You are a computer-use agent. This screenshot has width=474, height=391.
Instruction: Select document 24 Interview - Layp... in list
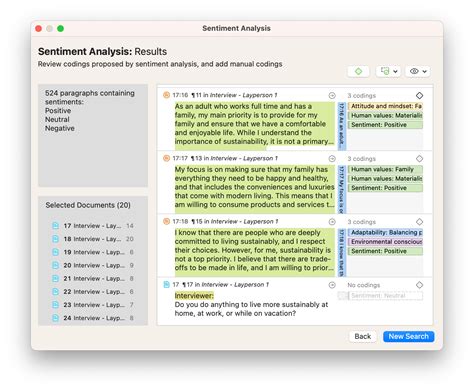coord(93,318)
